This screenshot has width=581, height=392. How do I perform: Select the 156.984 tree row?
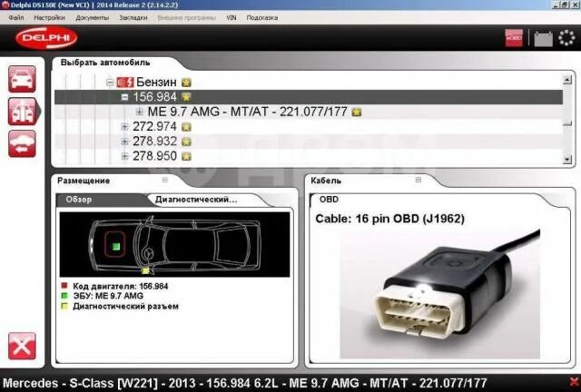coord(309,97)
